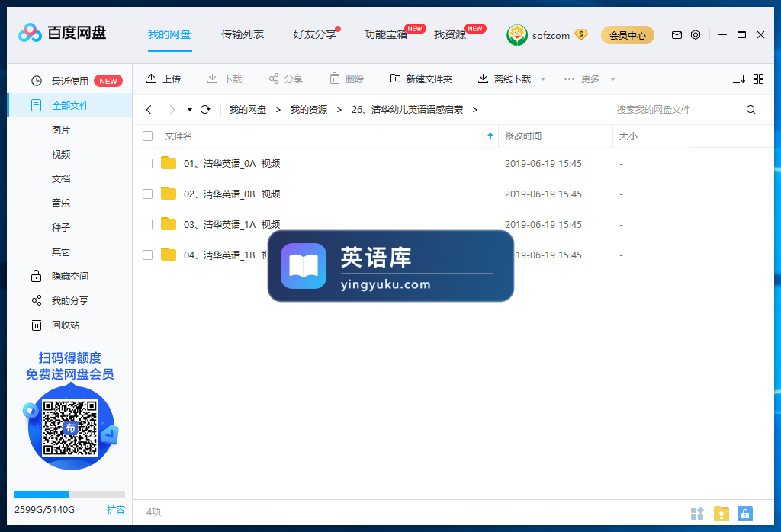Click the QR code promotion image
Image resolution: width=781 pixels, height=532 pixels.
70,428
